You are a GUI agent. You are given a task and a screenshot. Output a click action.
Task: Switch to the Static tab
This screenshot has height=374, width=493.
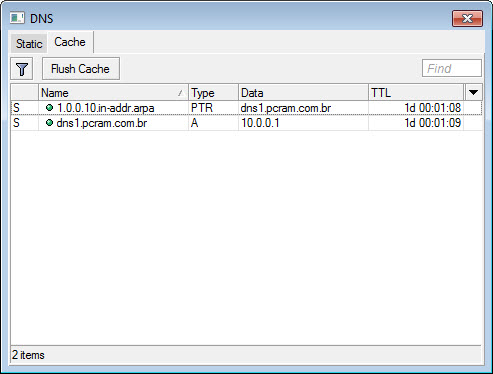[29, 44]
